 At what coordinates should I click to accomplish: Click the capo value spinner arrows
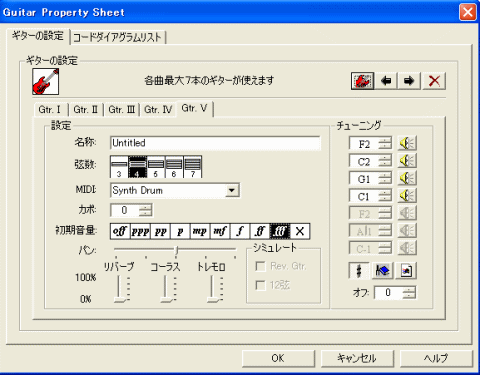146,210
